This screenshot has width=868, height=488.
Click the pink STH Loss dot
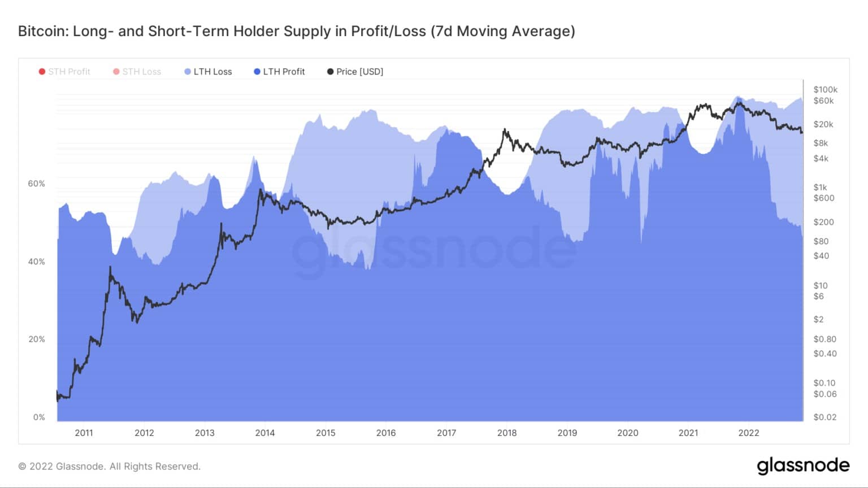[116, 72]
